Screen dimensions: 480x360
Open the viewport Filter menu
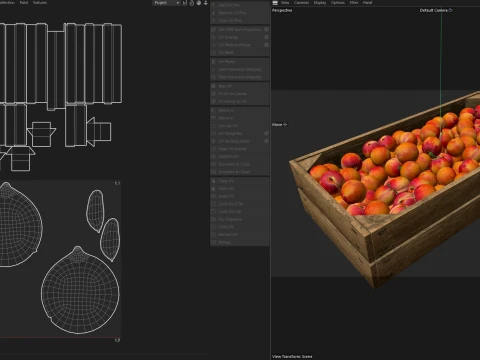[354, 3]
